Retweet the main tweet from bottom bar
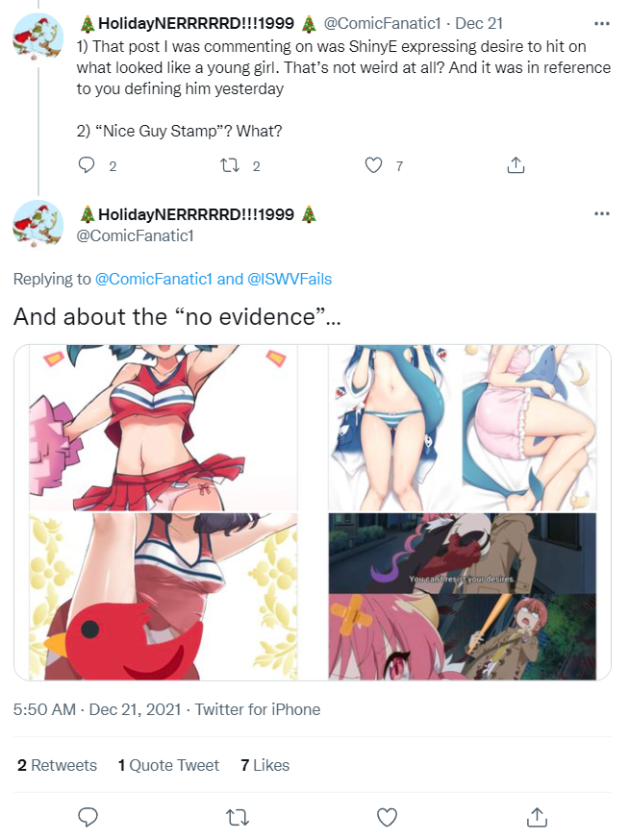 237,817
